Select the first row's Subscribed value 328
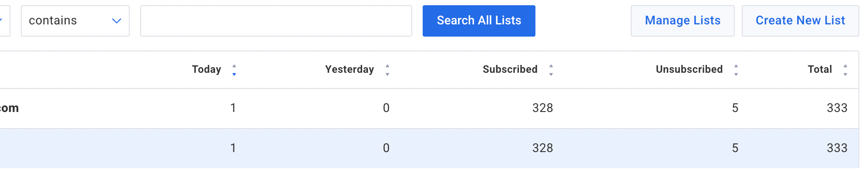 (542, 108)
